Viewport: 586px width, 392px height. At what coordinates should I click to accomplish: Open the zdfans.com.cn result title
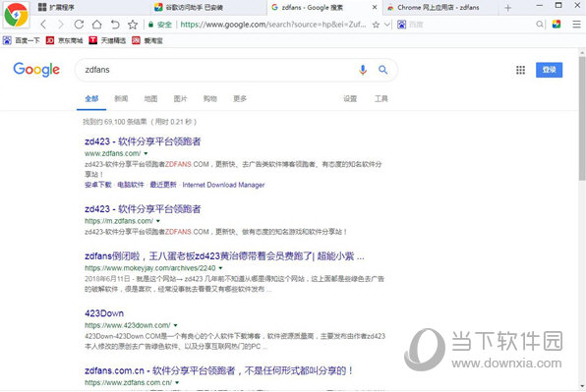point(218,370)
